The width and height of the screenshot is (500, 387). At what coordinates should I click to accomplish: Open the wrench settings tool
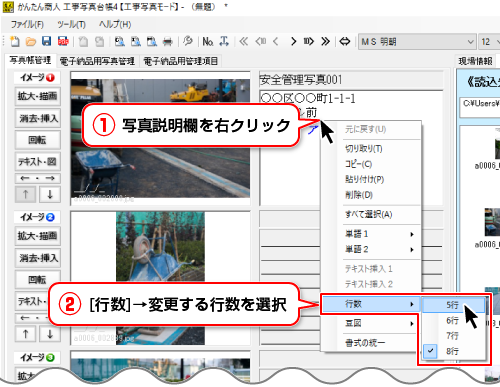tap(188, 41)
